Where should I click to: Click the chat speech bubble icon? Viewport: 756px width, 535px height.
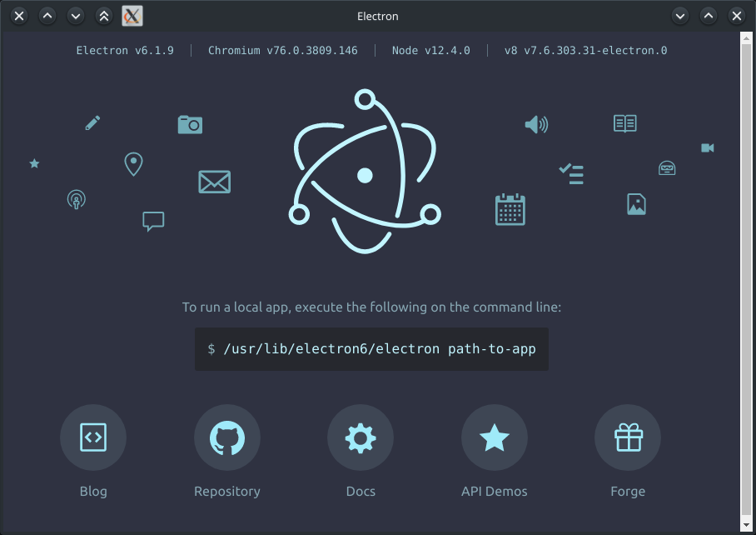(153, 222)
